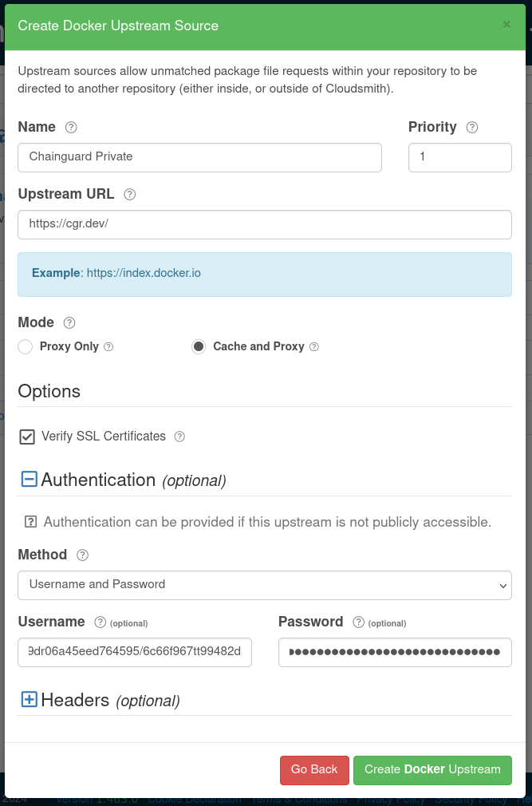Click Create Docker Upstream

coord(432,770)
